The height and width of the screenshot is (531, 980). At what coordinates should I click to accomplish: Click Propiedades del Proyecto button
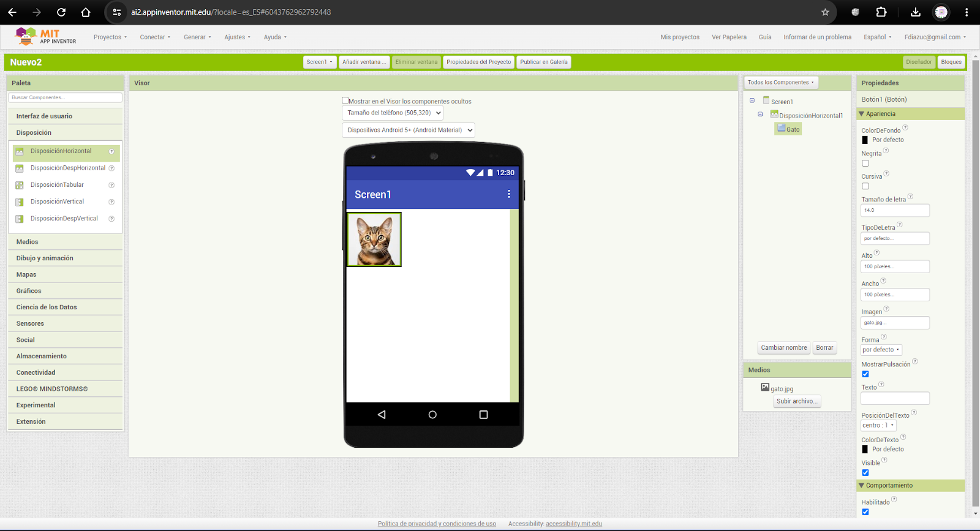[478, 62]
